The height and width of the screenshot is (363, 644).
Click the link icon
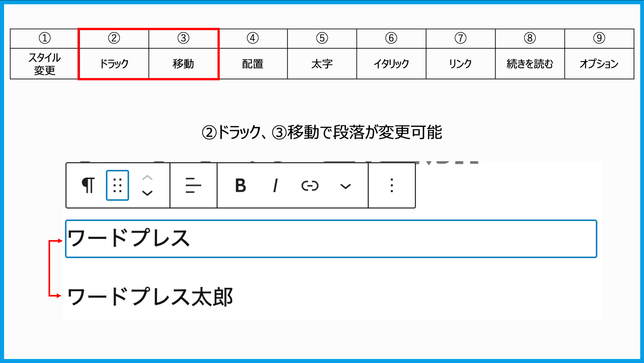coord(310,186)
